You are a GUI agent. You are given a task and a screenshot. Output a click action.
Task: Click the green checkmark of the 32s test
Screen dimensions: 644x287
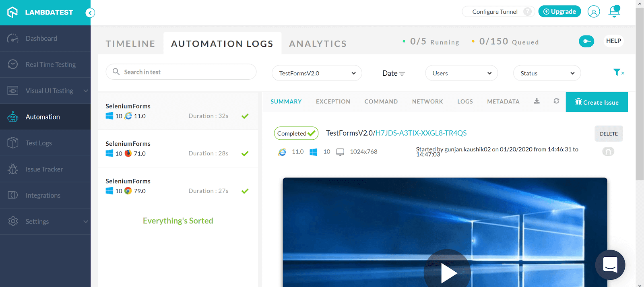[x=245, y=116]
